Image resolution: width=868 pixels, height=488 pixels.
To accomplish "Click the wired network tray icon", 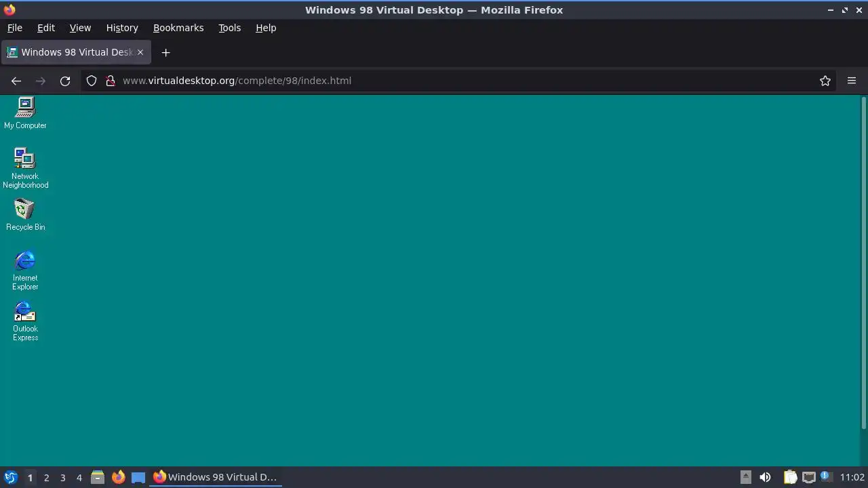I will 808,477.
